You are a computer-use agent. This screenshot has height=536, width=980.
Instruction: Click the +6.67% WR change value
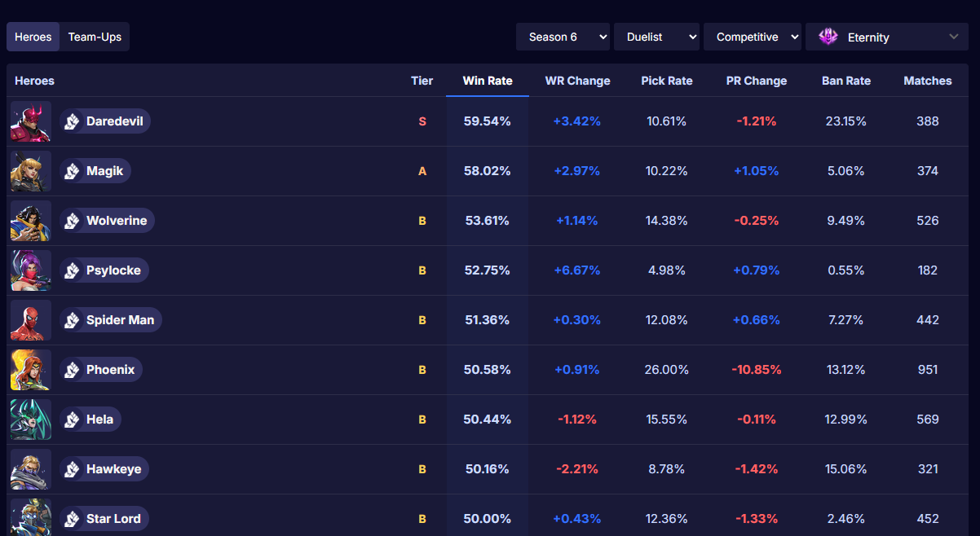pos(577,270)
